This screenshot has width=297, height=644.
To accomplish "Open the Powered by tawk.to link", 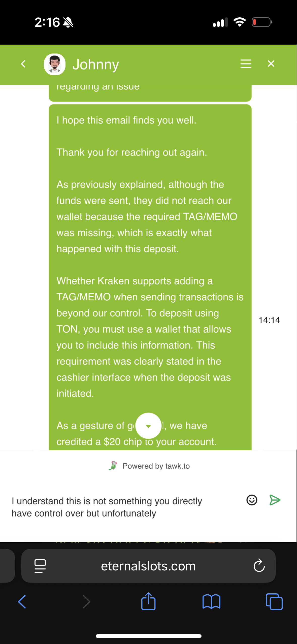I will pos(149,466).
